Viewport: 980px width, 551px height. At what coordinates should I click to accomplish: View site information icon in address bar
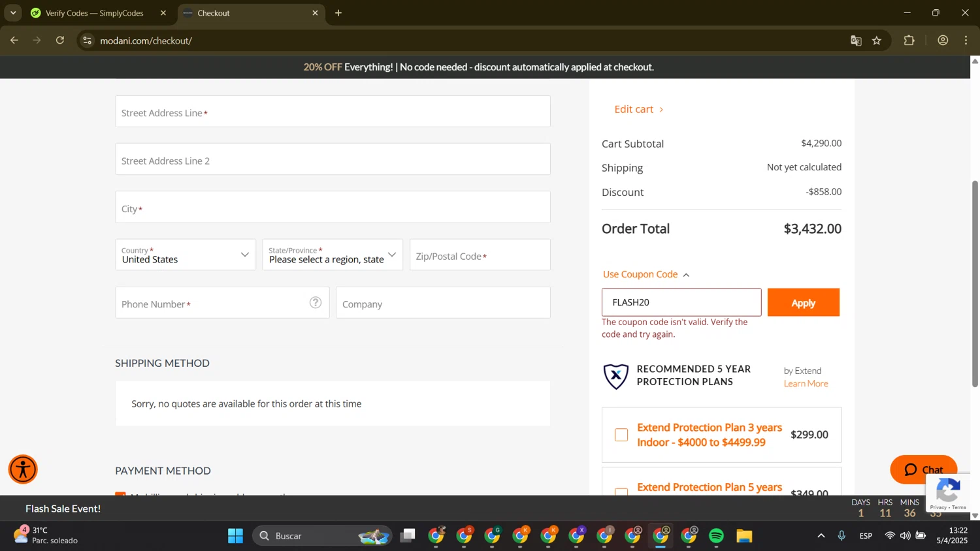click(x=88, y=40)
